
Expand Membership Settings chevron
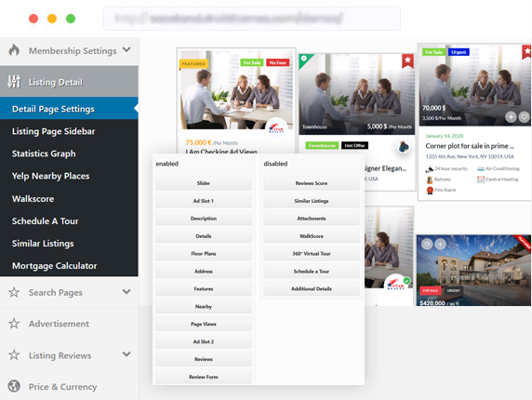(126, 50)
